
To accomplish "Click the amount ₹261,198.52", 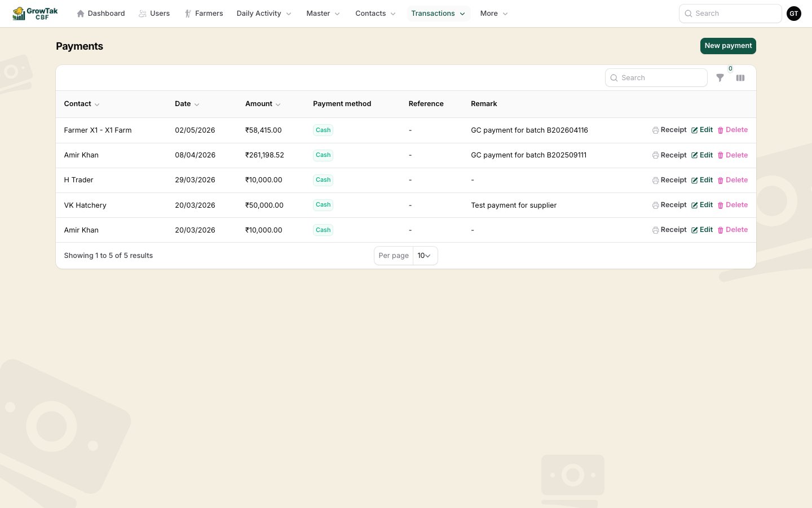I will pos(264,155).
